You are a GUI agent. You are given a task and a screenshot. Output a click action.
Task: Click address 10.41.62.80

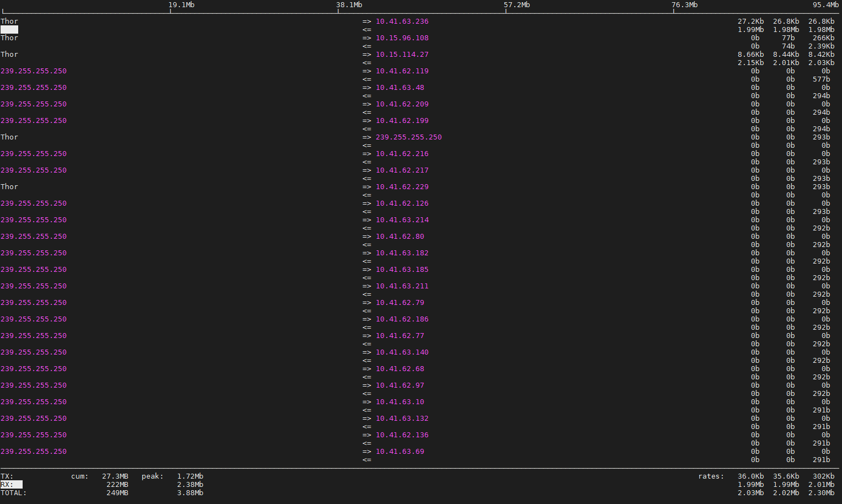(400, 237)
